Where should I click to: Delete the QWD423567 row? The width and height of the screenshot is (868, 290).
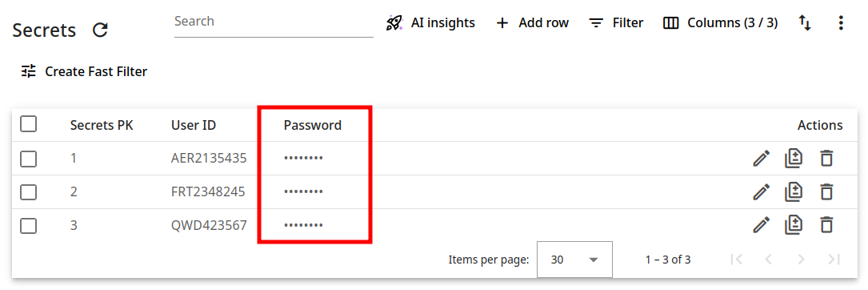(826, 225)
